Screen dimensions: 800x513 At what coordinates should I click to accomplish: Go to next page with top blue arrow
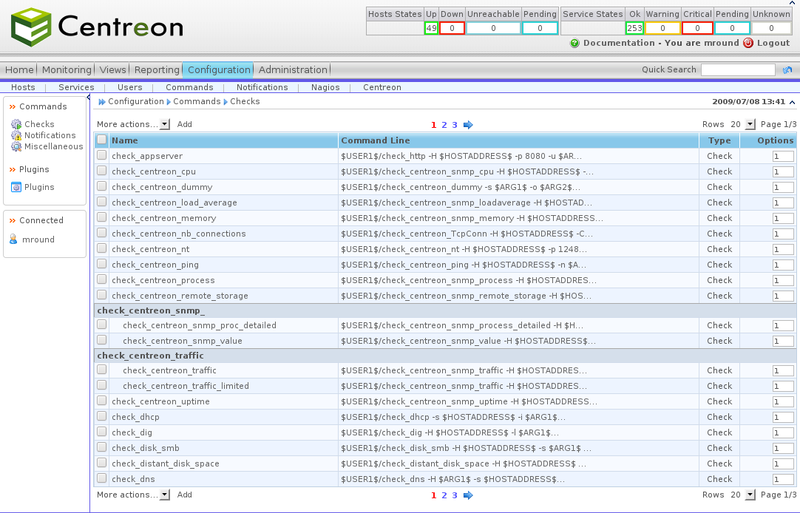pos(468,124)
